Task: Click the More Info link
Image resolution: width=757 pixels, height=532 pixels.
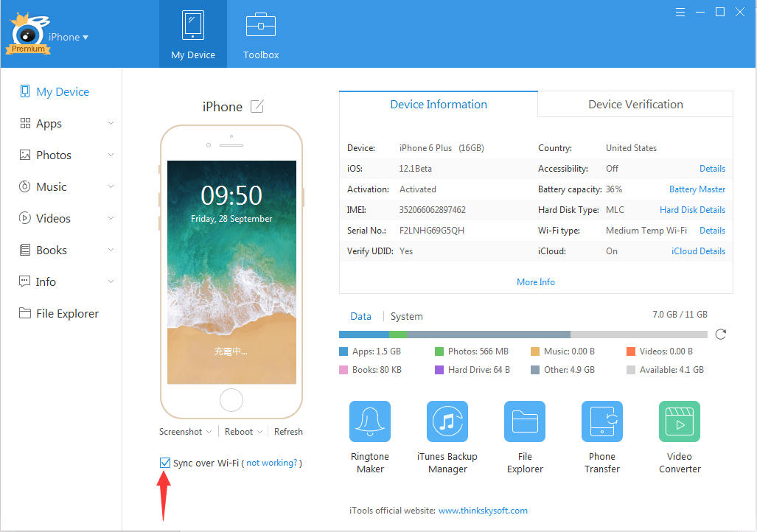Action: [536, 282]
